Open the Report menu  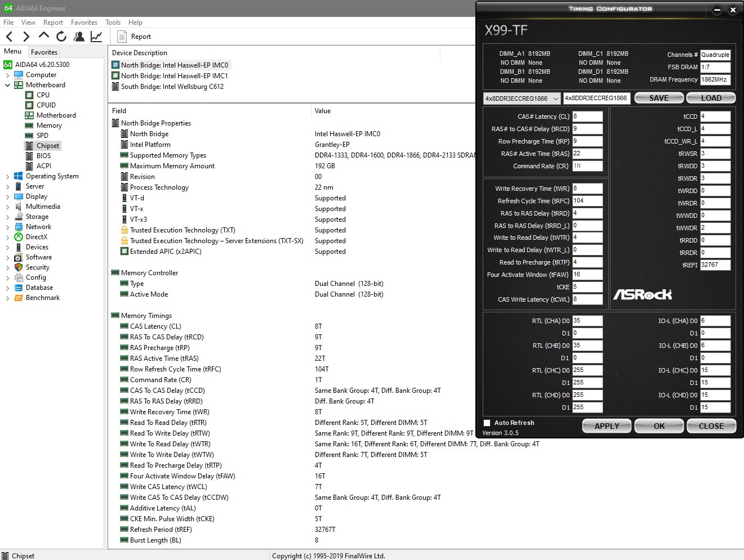pyautogui.click(x=53, y=23)
